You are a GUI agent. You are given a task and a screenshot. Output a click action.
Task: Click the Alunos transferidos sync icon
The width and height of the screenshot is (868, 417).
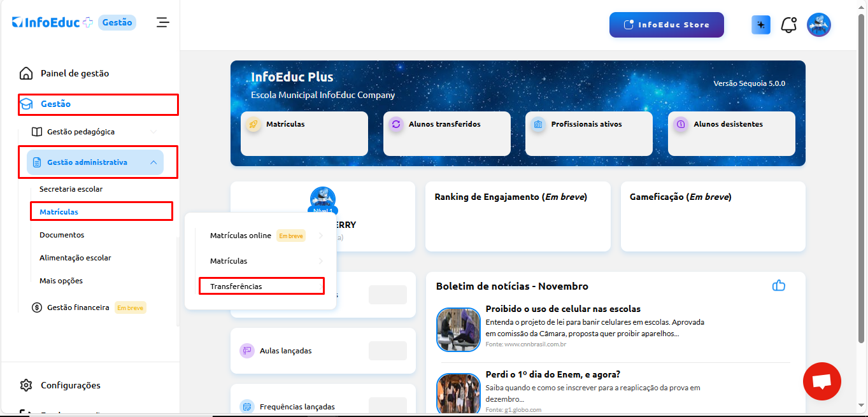396,125
